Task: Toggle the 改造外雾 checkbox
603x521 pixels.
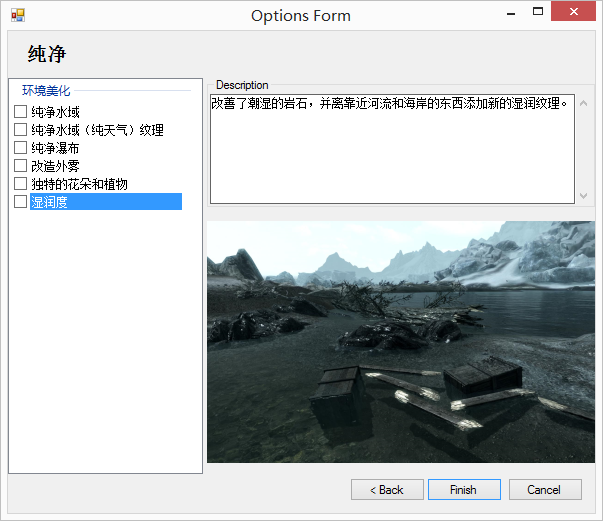Action: tap(20, 166)
